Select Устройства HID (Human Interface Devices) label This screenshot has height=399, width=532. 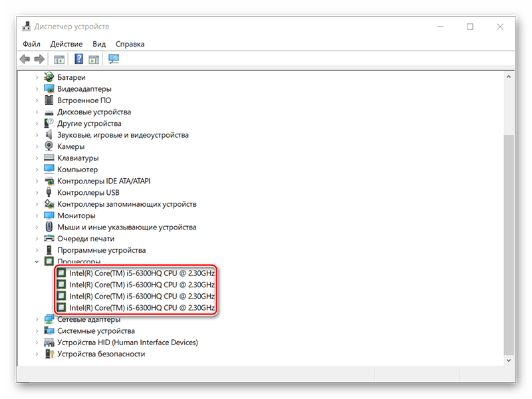[x=128, y=342]
